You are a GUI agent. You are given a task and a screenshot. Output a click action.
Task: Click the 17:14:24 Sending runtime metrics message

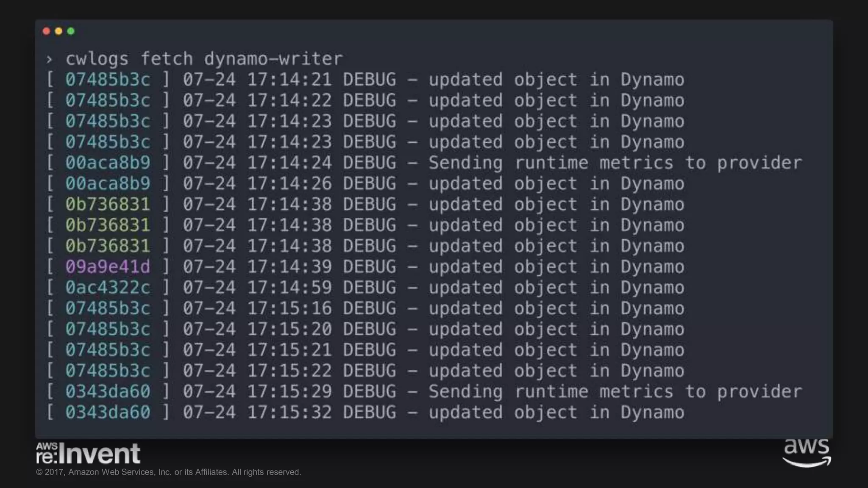pyautogui.click(x=615, y=163)
